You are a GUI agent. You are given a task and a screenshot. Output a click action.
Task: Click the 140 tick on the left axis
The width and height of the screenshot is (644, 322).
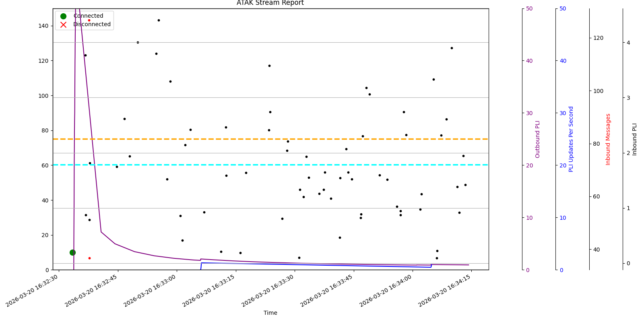(x=43, y=26)
